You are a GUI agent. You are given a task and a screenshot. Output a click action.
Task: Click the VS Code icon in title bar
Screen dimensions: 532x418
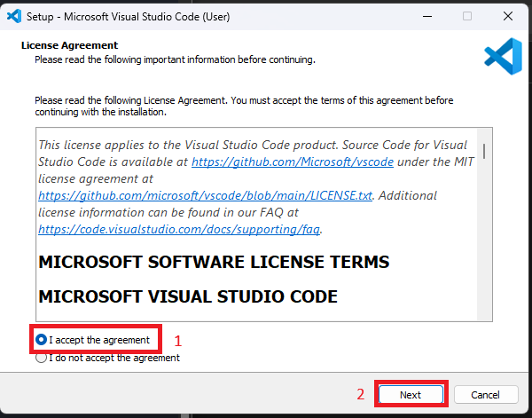[x=14, y=16]
